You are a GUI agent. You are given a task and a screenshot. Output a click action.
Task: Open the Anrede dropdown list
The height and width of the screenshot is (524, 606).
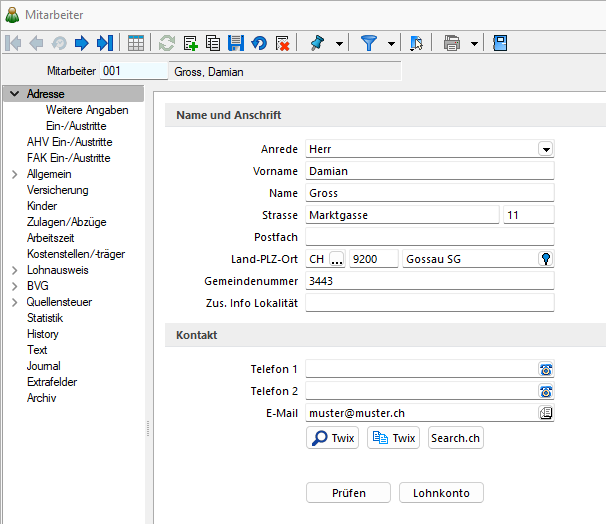tap(546, 149)
